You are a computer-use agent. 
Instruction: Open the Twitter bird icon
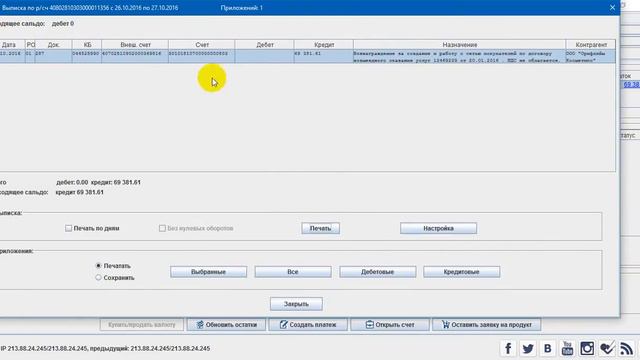point(528,349)
